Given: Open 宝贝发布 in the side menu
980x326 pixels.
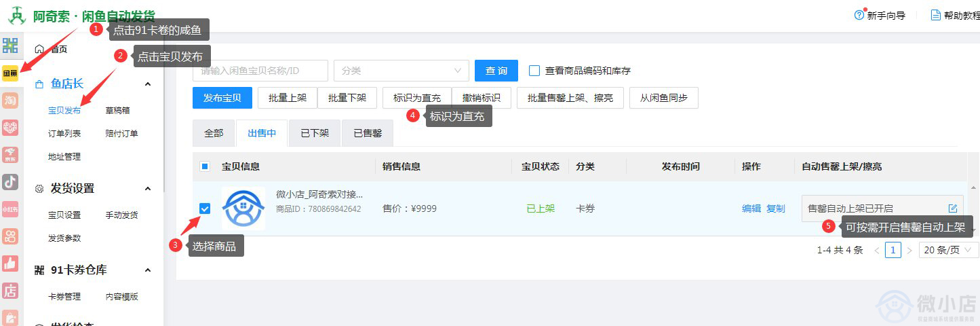Looking at the screenshot, I should [64, 110].
